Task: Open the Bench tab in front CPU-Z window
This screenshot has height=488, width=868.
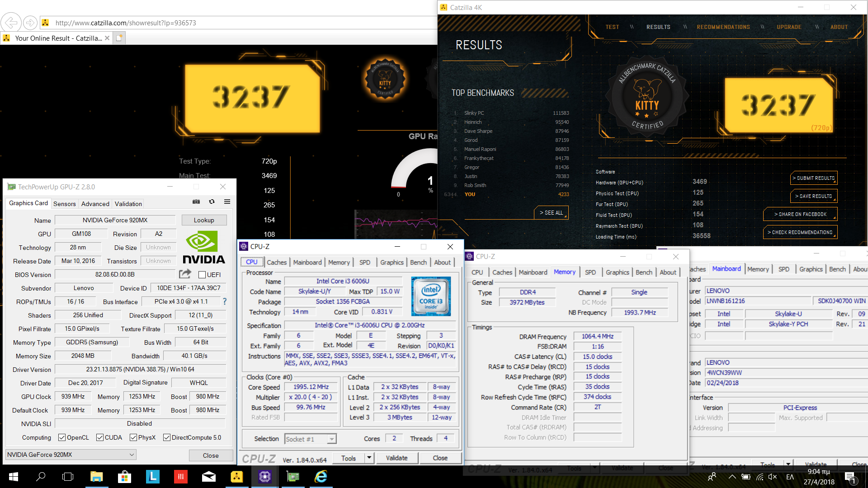Action: click(x=419, y=262)
